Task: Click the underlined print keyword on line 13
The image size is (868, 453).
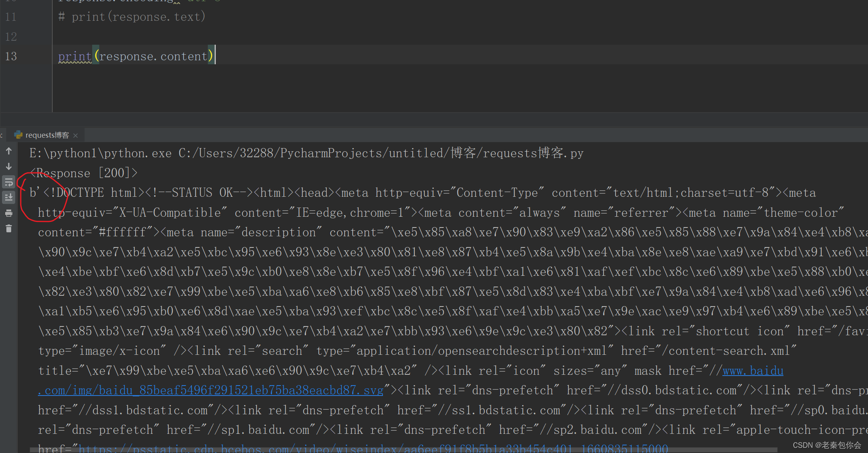Action: point(75,56)
